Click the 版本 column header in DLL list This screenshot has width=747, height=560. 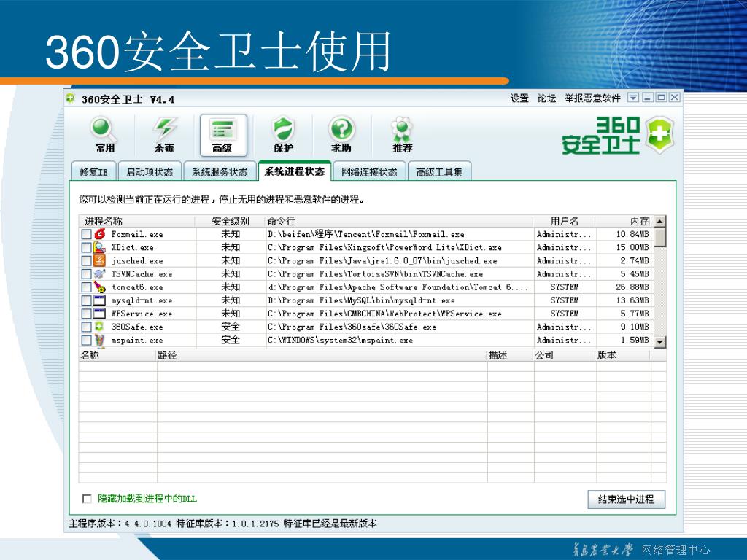[624, 355]
